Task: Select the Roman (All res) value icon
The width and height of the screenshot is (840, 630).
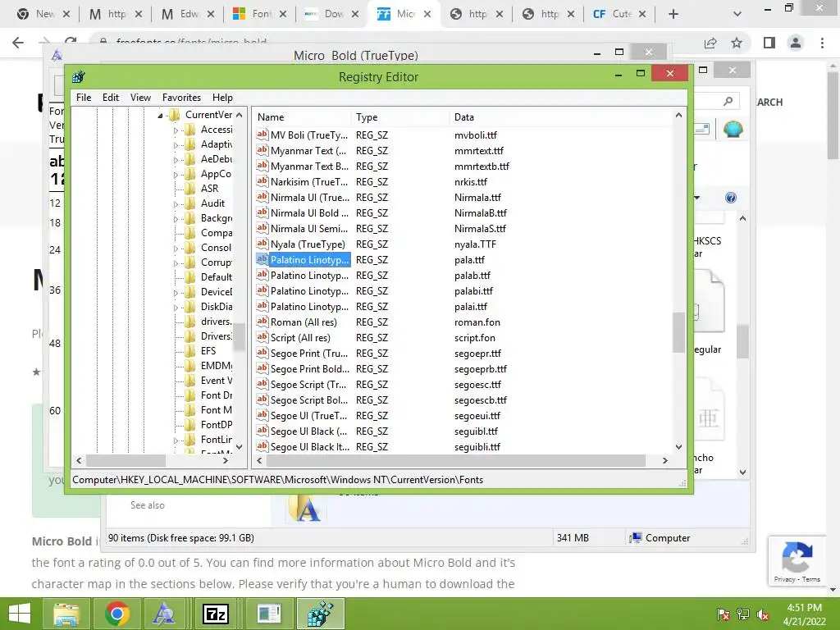Action: click(x=262, y=322)
